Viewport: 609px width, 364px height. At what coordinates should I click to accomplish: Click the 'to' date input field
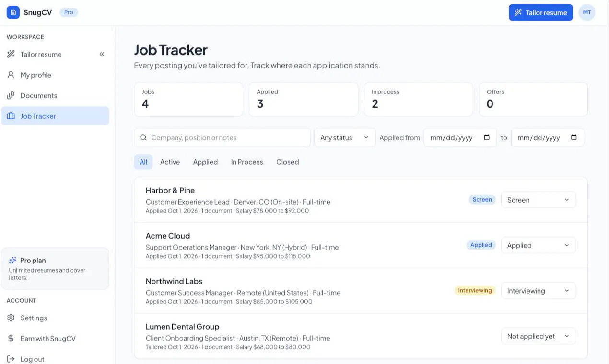pos(548,137)
